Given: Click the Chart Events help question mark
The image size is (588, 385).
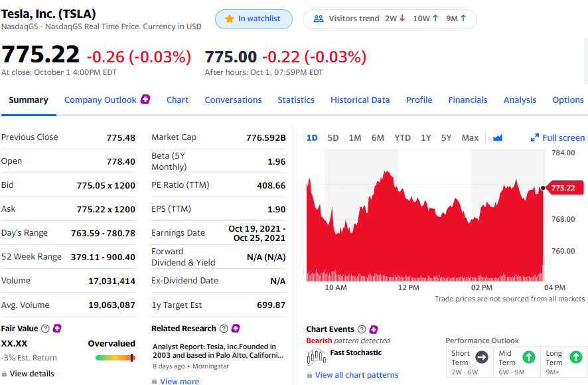Looking at the screenshot, I should click(x=362, y=329).
